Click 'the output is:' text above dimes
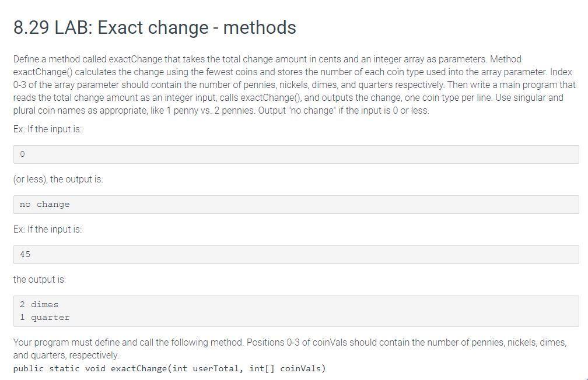The height and width of the screenshot is (380, 588). pos(40,280)
